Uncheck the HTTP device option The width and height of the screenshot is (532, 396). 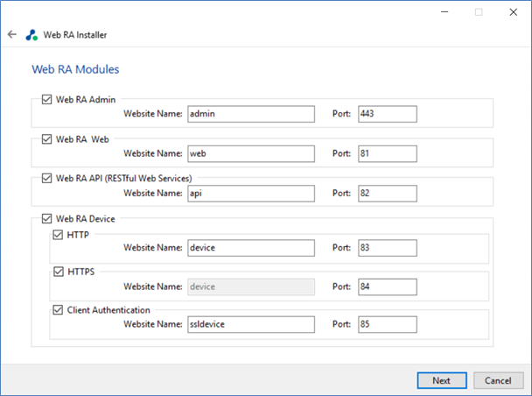coord(58,235)
